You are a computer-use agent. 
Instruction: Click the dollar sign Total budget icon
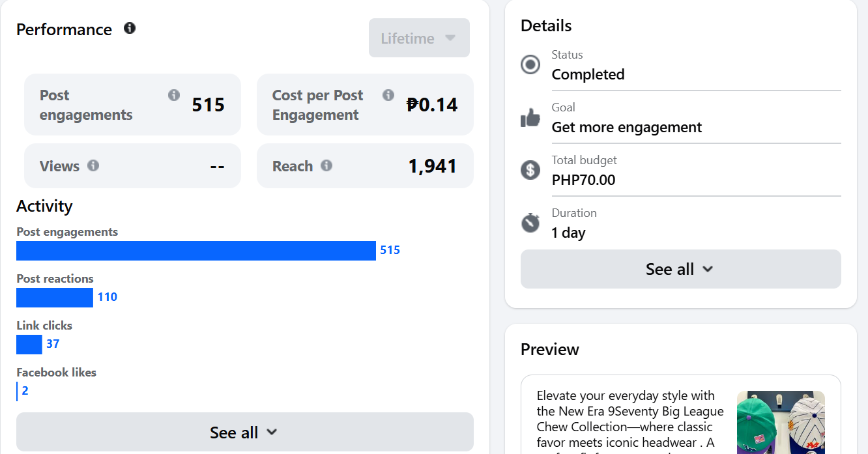(x=530, y=170)
